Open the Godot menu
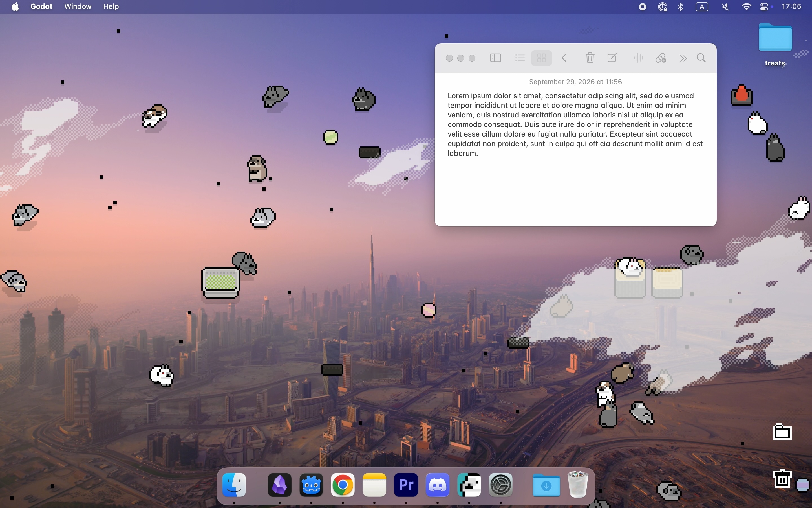The image size is (812, 508). (41, 7)
